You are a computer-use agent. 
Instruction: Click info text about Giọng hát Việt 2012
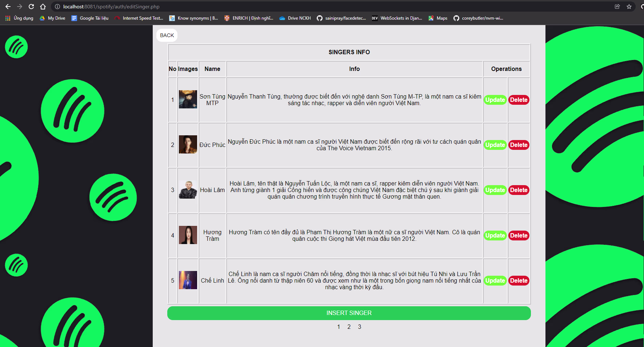click(355, 235)
